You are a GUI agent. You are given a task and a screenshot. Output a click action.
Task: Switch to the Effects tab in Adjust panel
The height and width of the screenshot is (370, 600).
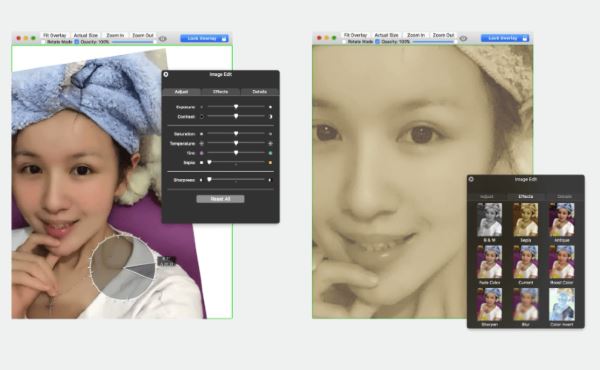click(220, 92)
